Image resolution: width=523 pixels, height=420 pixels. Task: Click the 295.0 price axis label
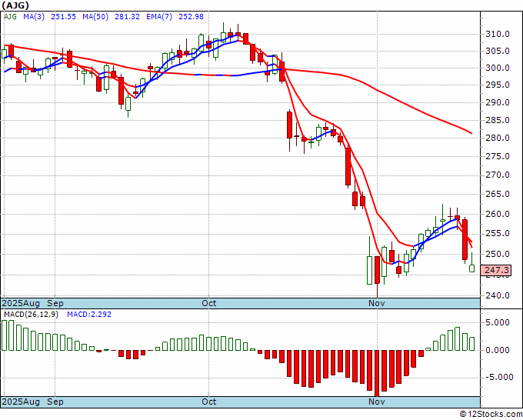497,85
